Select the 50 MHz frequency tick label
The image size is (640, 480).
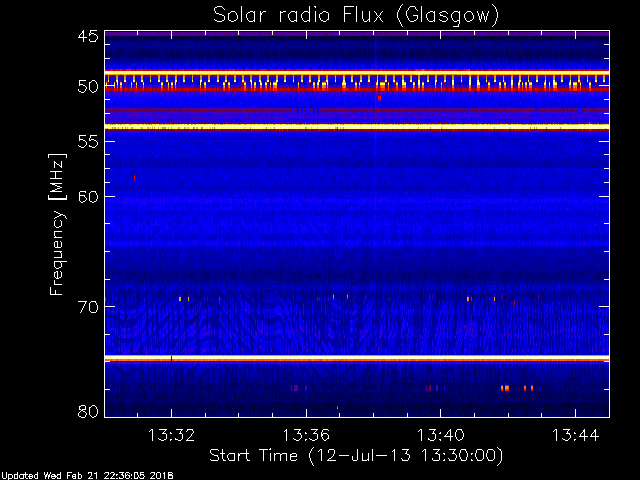click(87, 87)
